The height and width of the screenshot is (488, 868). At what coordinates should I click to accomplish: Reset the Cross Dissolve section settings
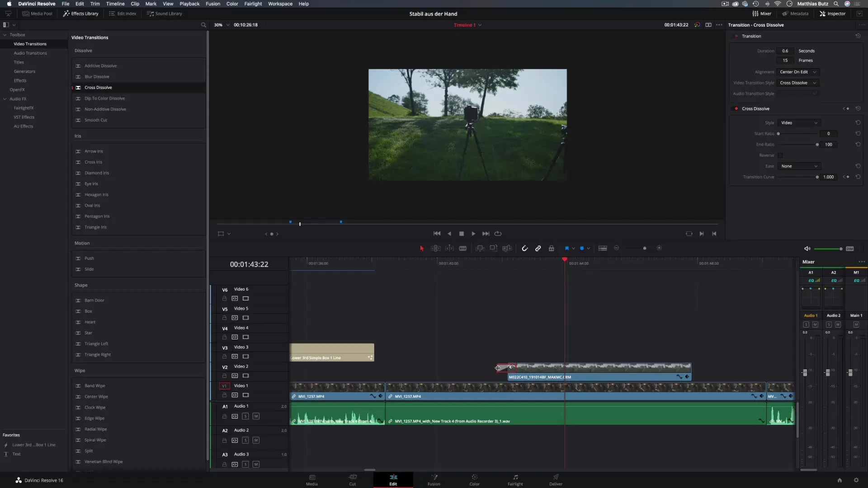[858, 108]
